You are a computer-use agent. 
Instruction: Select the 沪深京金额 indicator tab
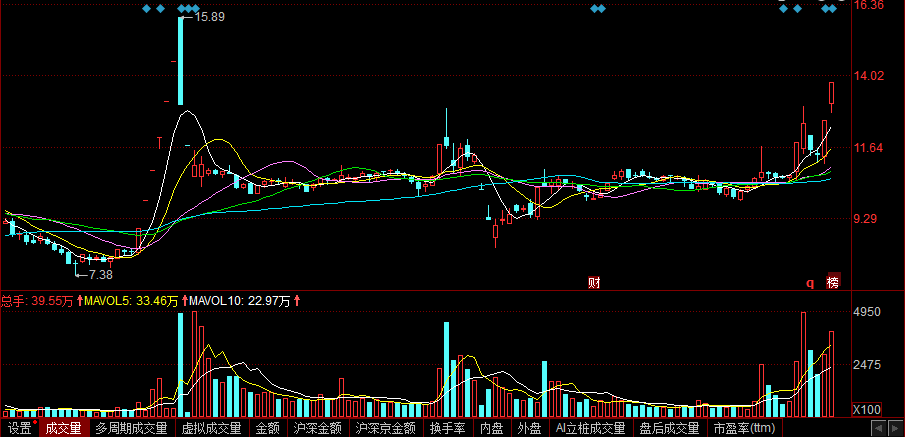tap(386, 428)
